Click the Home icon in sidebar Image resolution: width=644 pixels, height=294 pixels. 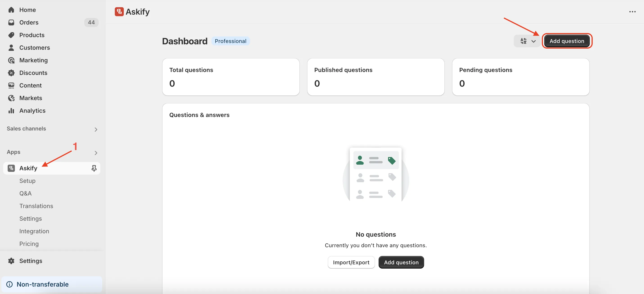[11, 10]
